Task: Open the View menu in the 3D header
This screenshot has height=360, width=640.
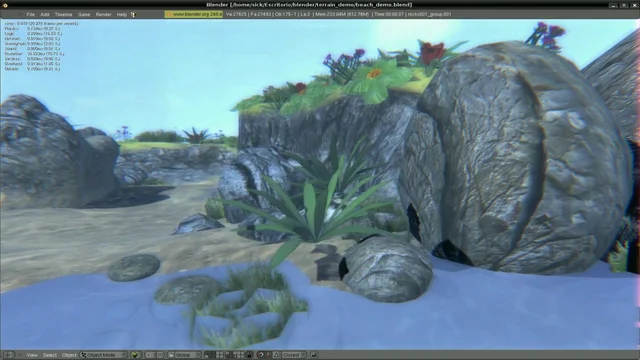Action: (x=32, y=355)
